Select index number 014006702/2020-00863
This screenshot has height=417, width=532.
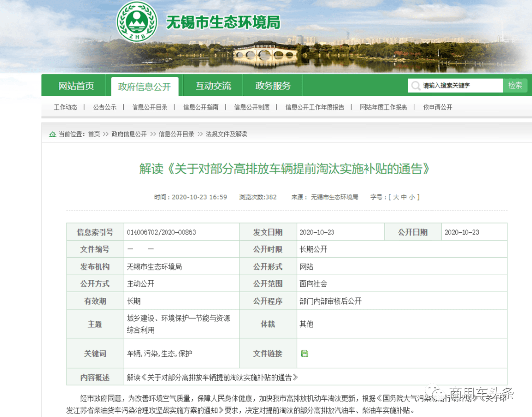(161, 232)
